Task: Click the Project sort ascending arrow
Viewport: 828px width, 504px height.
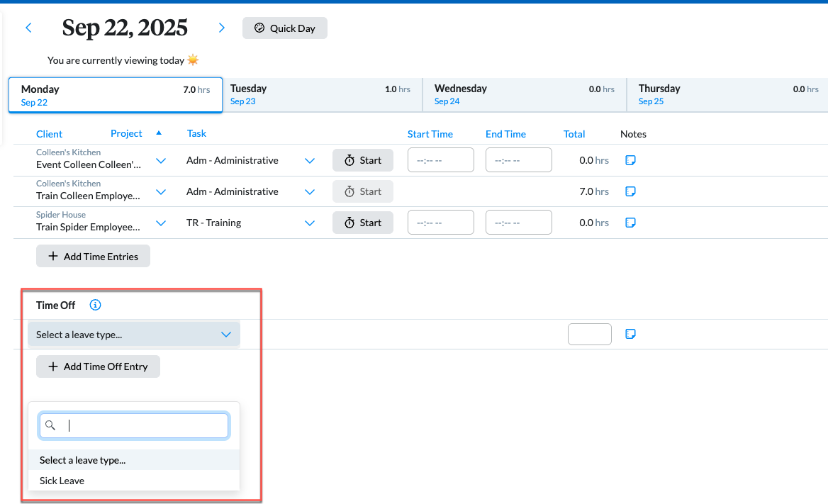Action: coord(159,133)
